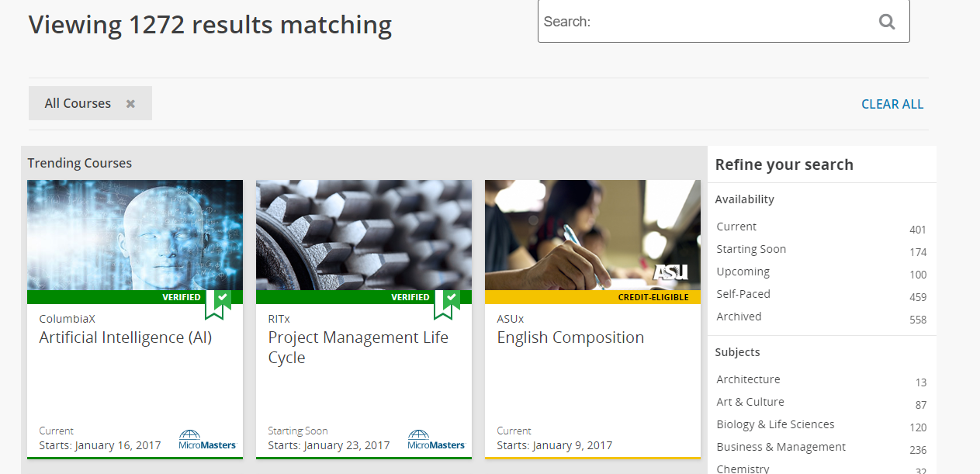Remove the All Courses filter tag
980x474 pixels.
coord(130,104)
